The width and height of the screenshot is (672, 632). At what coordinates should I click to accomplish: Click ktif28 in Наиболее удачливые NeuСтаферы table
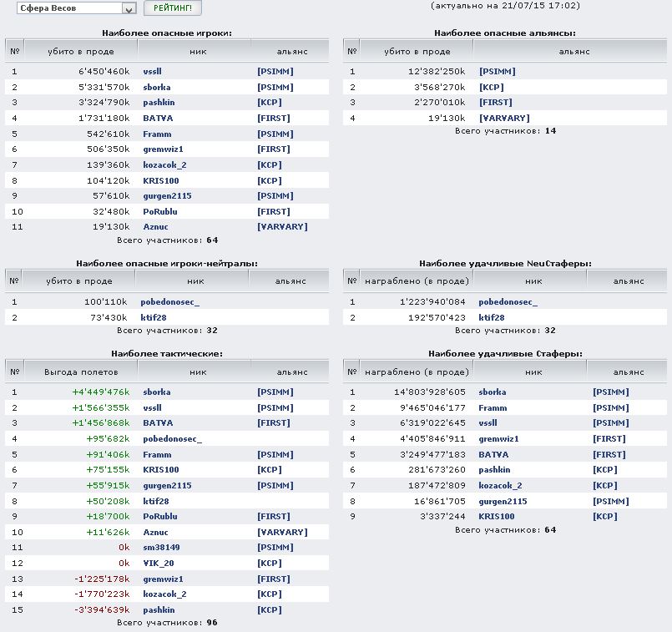tap(491, 318)
